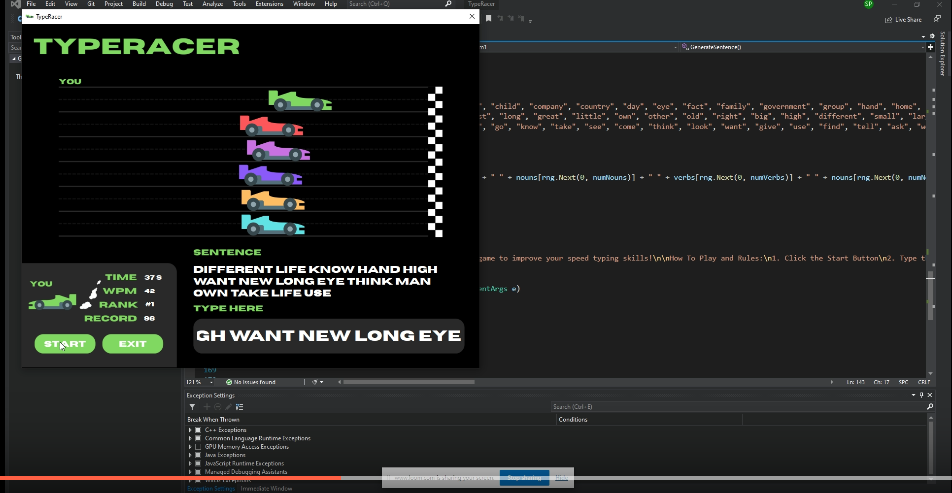Click the editor horizontal scrollbar
The width and height of the screenshot is (952, 493).
409,382
